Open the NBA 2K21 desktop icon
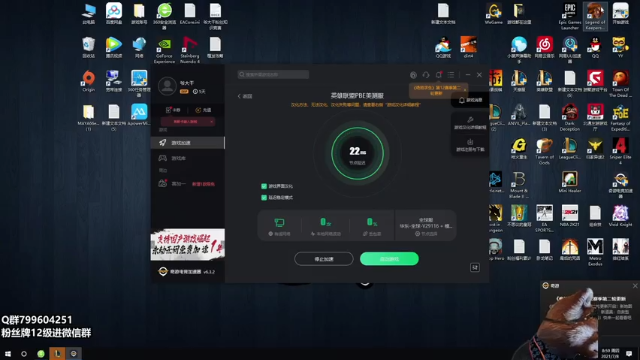640x360 pixels. (x=570, y=216)
